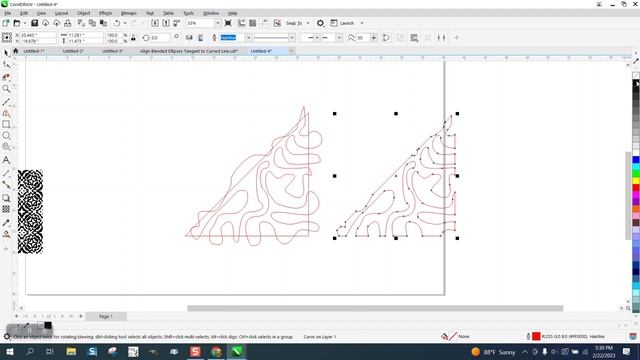Pick the red swatch in color palette
This screenshot has height=360, width=640.
click(636, 188)
